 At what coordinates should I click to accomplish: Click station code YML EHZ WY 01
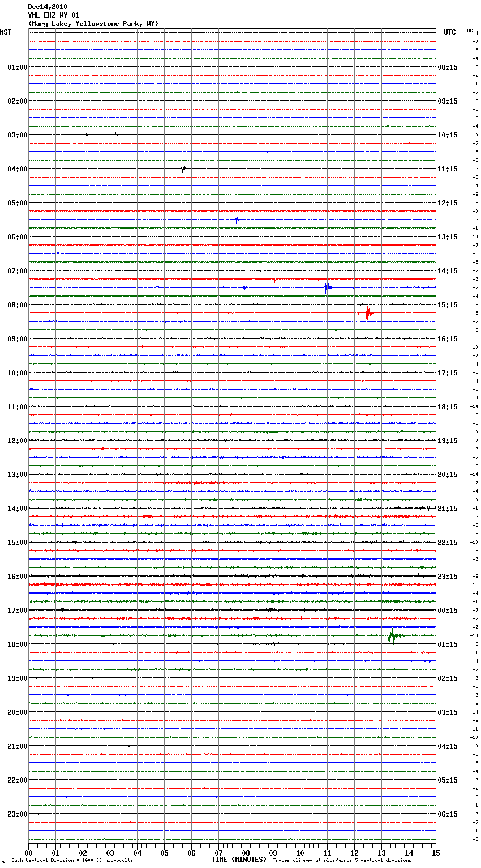pyautogui.click(x=54, y=15)
